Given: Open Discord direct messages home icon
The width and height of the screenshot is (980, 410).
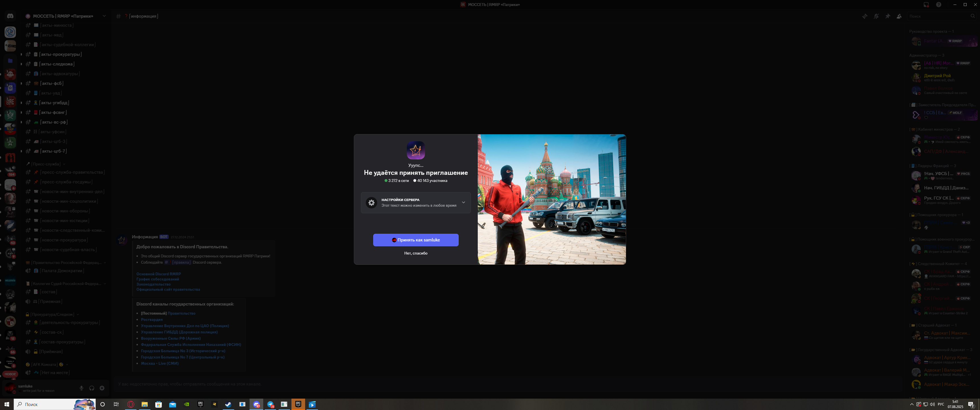Looking at the screenshot, I should point(10,16).
